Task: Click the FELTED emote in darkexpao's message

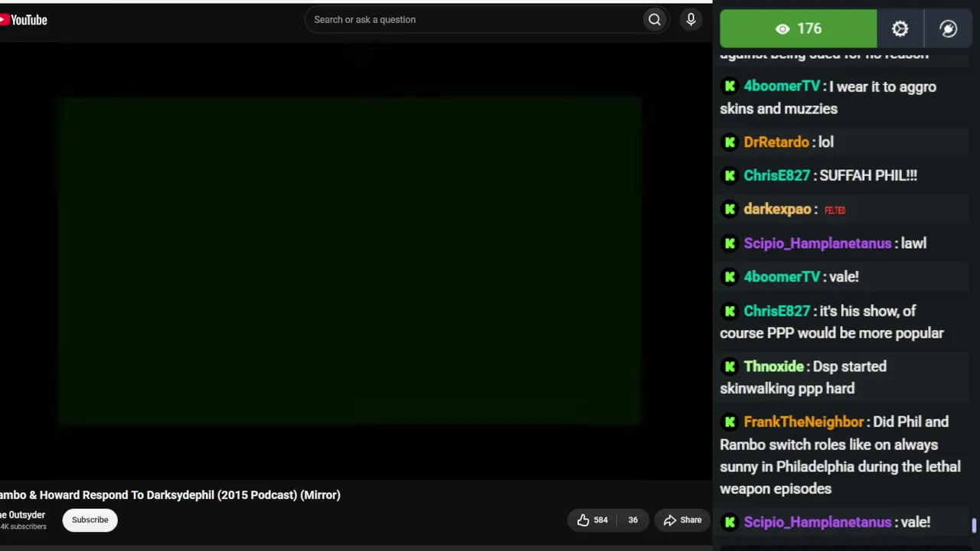Action: pyautogui.click(x=835, y=210)
